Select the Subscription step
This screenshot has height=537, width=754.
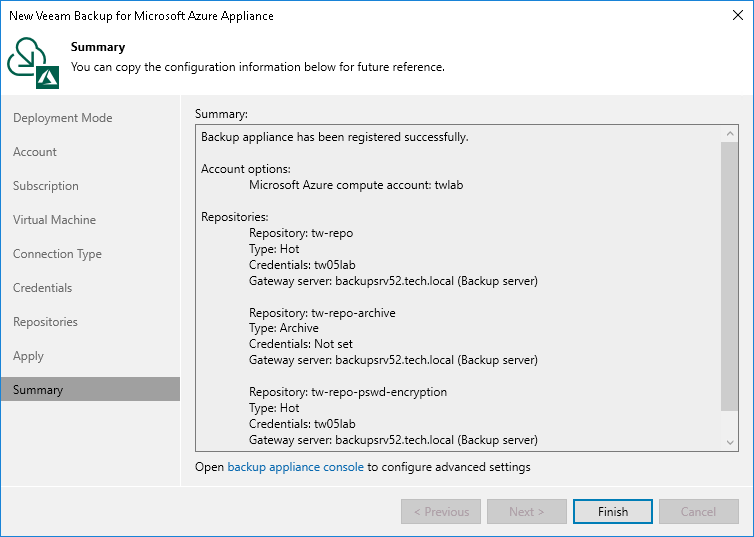[46, 186]
